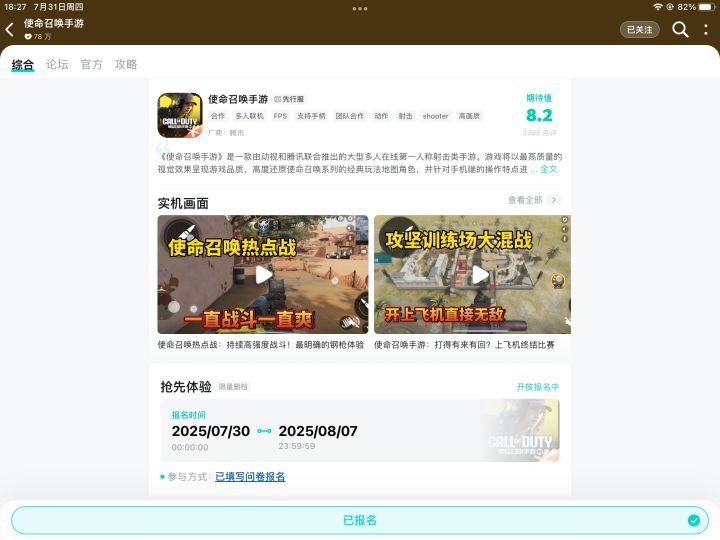The image size is (720, 540).
Task: Tap the Call of Duty signup banner image
Action: (521, 430)
